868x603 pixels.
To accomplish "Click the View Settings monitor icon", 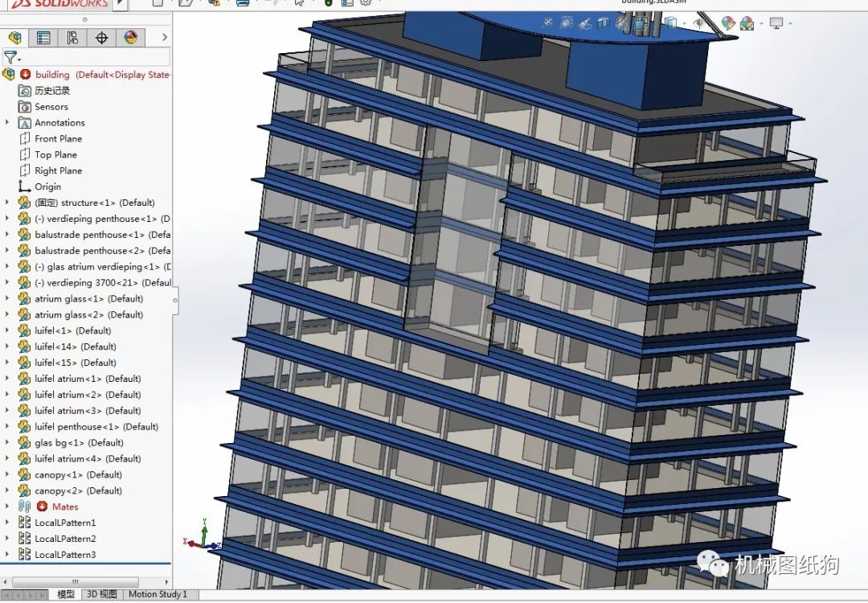I will (x=776, y=23).
